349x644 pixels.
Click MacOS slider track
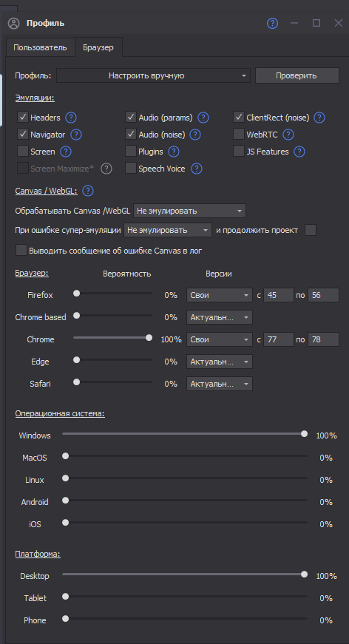tap(185, 456)
